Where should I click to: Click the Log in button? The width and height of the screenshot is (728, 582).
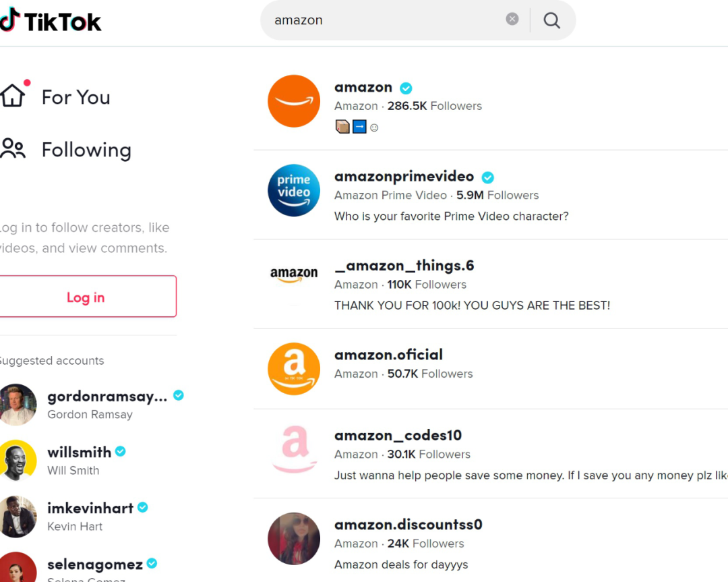pyautogui.click(x=86, y=296)
